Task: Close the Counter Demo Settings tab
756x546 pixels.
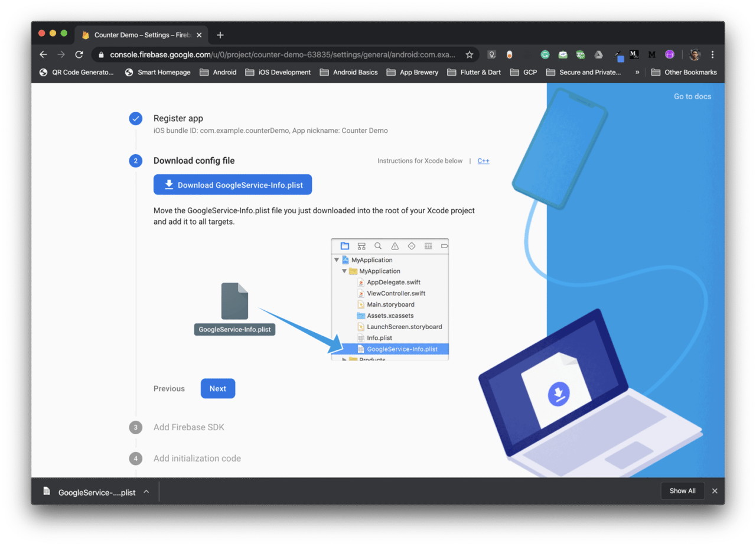Action: pyautogui.click(x=199, y=35)
